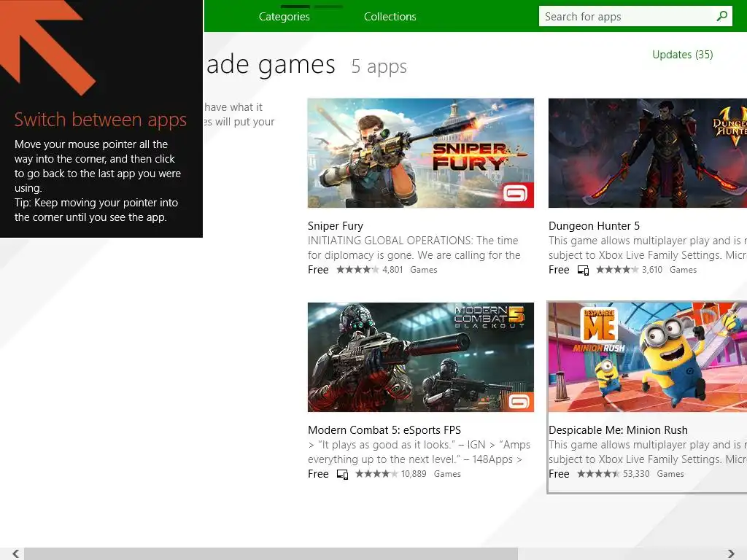Click the 4,801 ratings count

392,270
